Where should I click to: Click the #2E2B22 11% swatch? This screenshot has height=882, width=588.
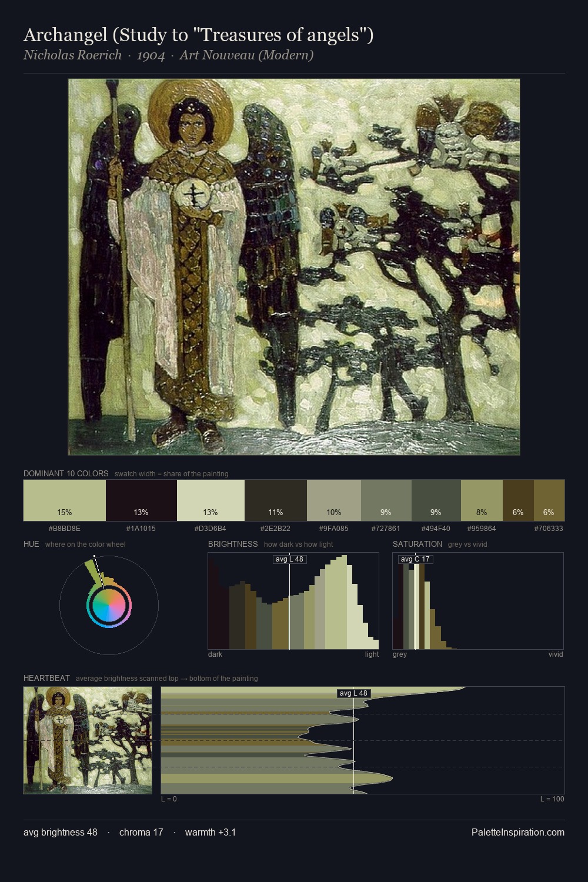click(x=276, y=500)
